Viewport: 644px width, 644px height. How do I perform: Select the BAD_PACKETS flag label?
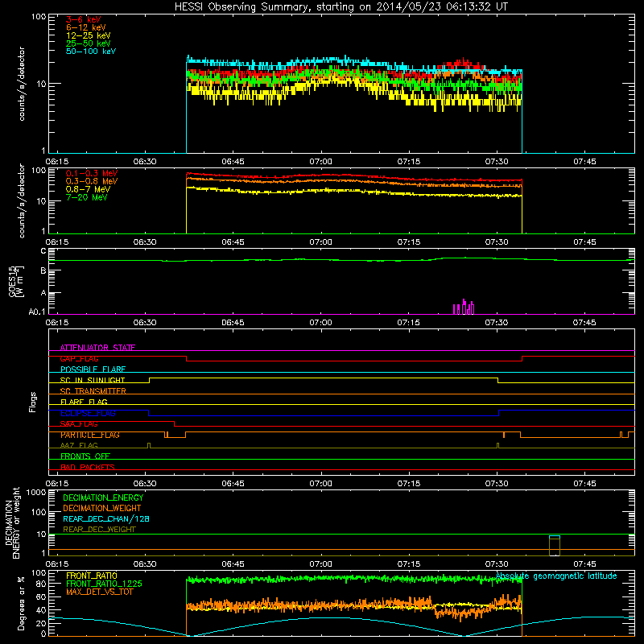click(88, 467)
